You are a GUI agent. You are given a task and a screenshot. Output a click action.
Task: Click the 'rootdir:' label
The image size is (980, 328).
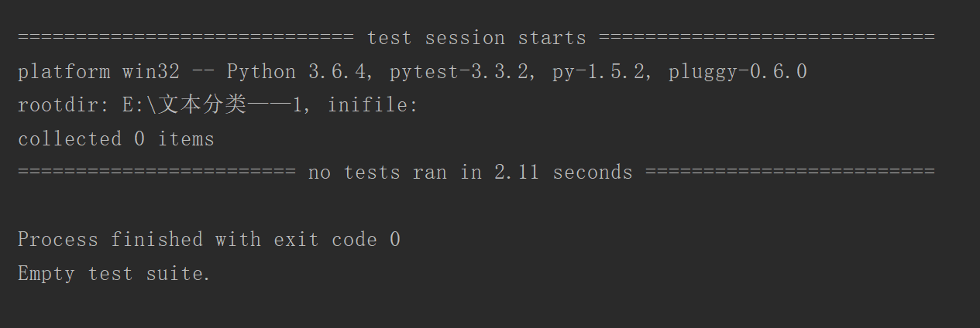click(x=64, y=105)
